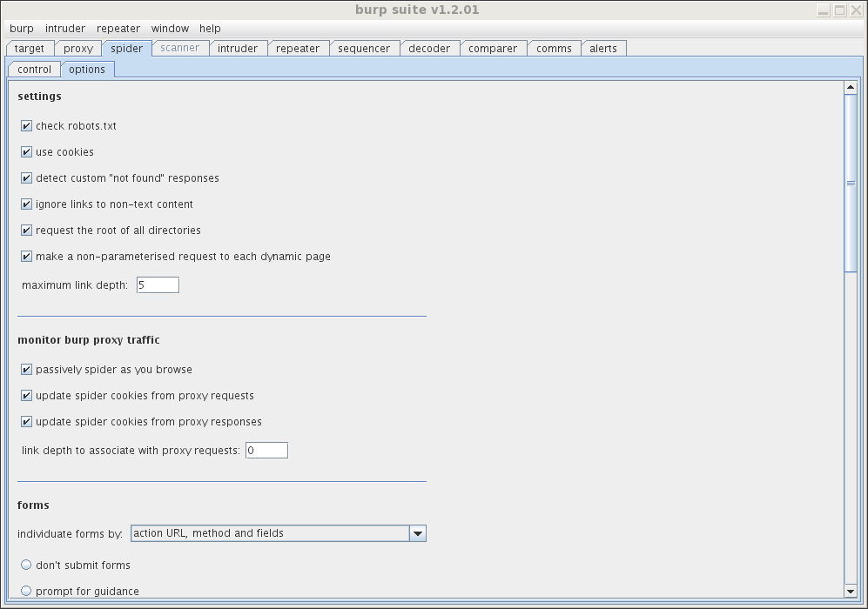
Task: Choose prompt for guidance radio button
Action: pyautogui.click(x=26, y=591)
